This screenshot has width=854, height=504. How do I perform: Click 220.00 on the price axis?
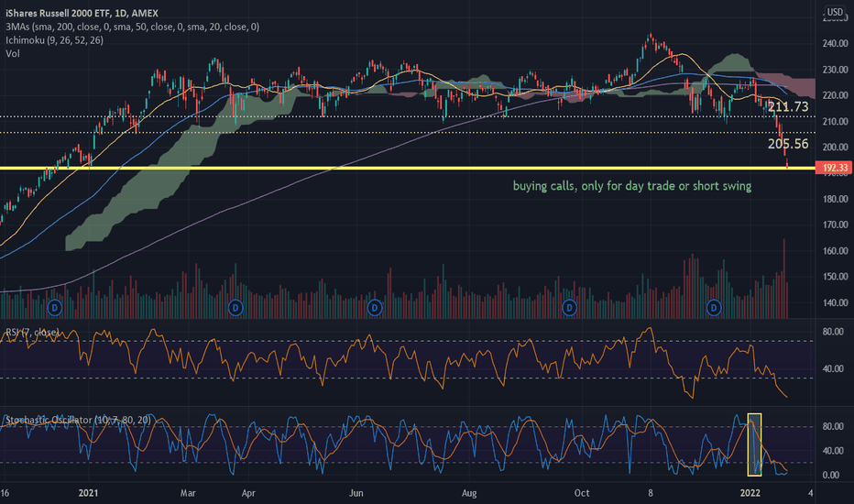tap(835, 95)
